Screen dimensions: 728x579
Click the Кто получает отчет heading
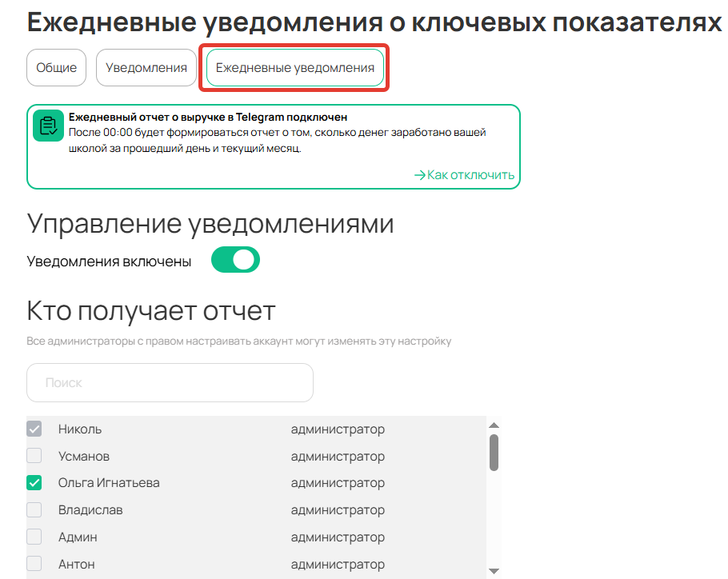(151, 311)
